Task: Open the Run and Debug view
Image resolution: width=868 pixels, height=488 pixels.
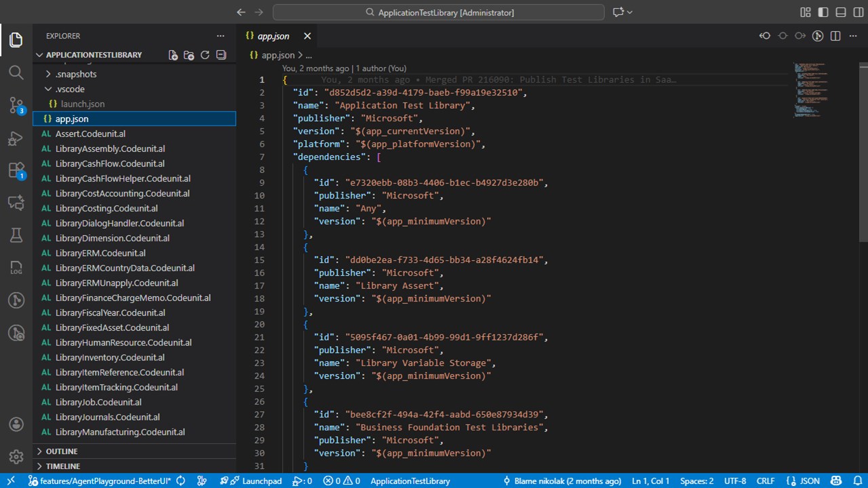Action: tap(16, 138)
